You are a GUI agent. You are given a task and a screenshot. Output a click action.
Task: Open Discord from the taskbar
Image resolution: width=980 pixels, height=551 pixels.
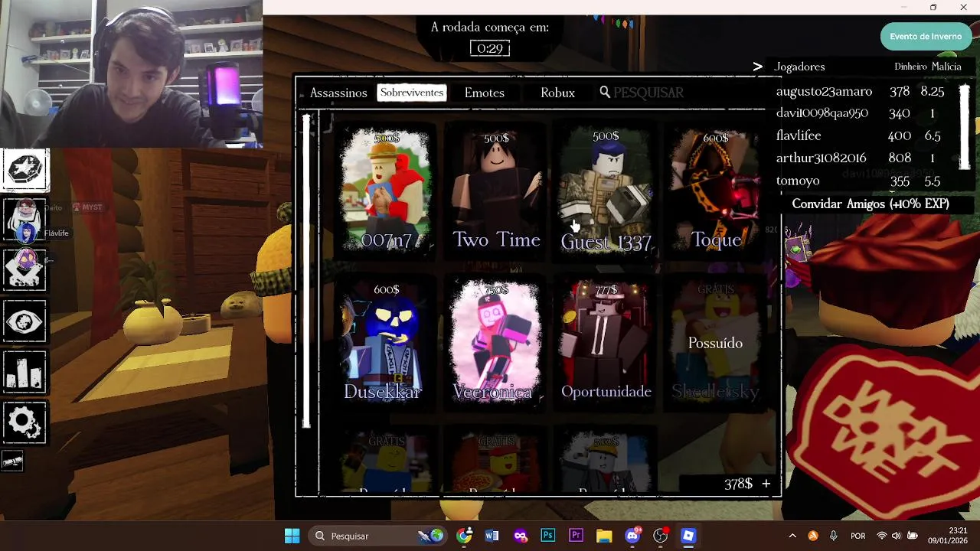pos(632,536)
